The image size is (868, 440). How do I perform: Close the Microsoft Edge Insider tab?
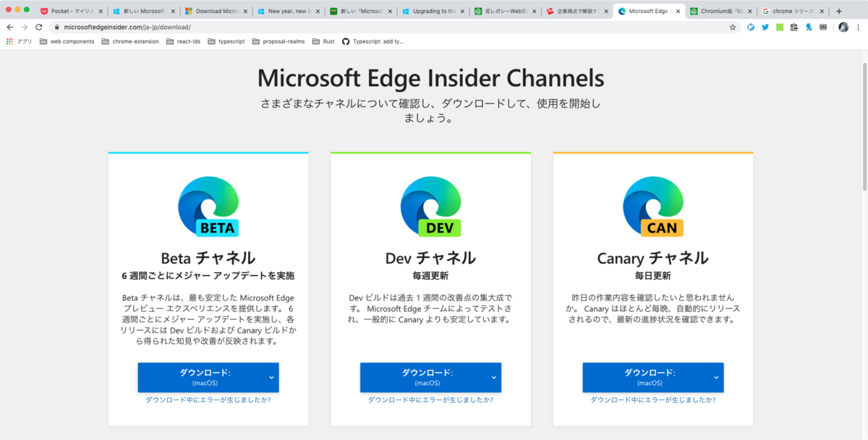click(678, 12)
